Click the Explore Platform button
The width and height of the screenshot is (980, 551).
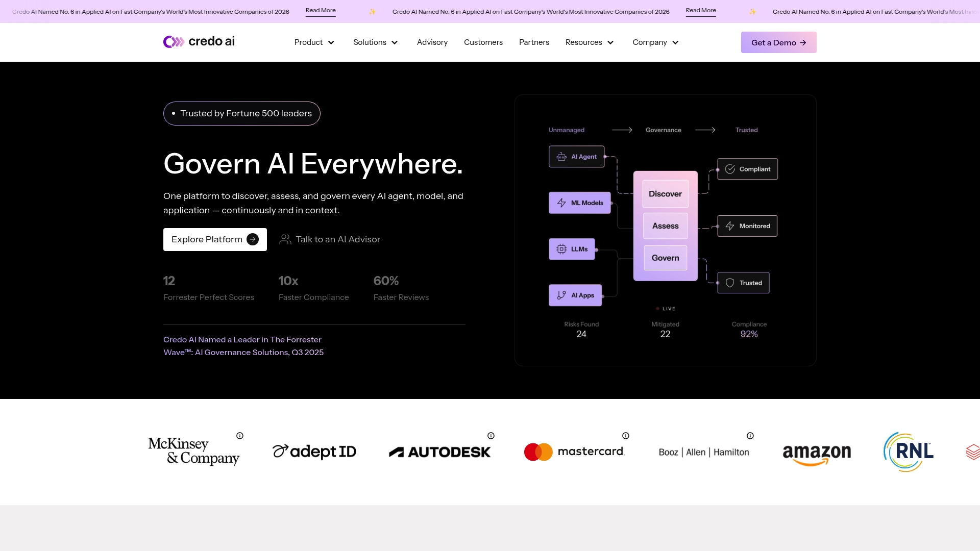point(215,239)
